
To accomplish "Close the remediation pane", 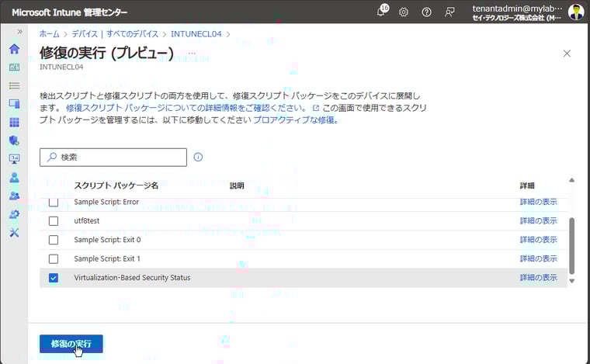I will [x=567, y=54].
